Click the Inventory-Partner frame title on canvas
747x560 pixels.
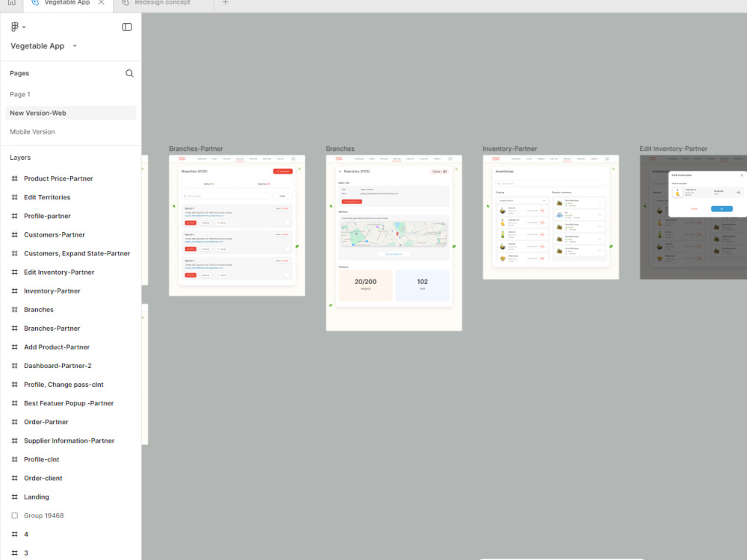pyautogui.click(x=509, y=149)
